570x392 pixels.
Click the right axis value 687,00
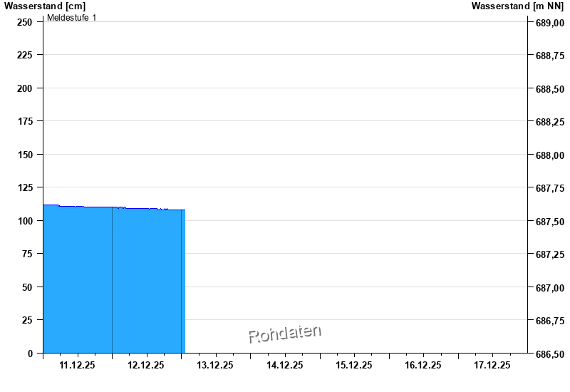[550, 288]
